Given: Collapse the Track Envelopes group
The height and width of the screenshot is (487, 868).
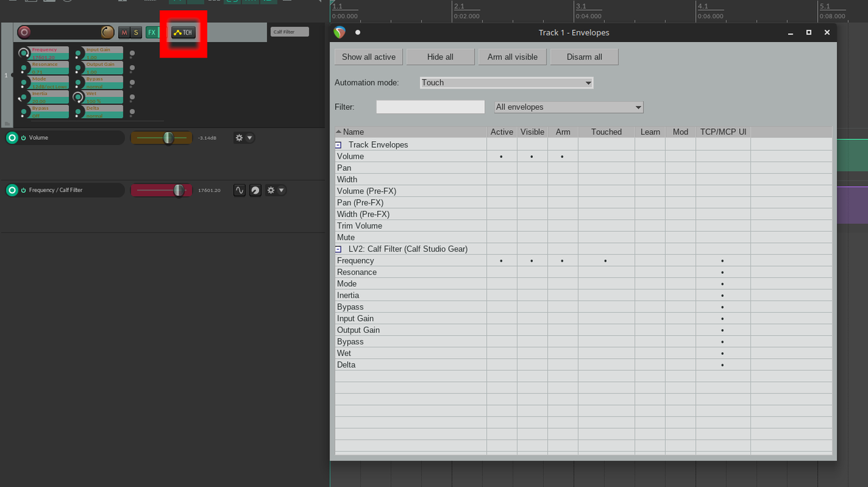Looking at the screenshot, I should pos(338,145).
